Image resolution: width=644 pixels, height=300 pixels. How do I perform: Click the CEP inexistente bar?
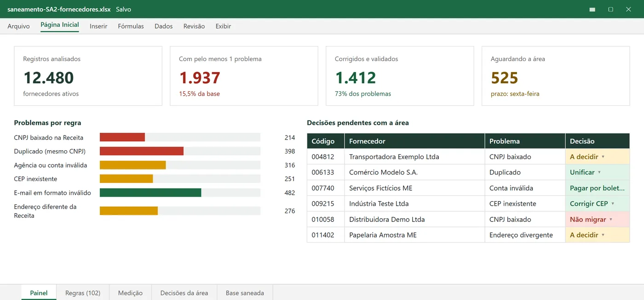[x=126, y=179]
